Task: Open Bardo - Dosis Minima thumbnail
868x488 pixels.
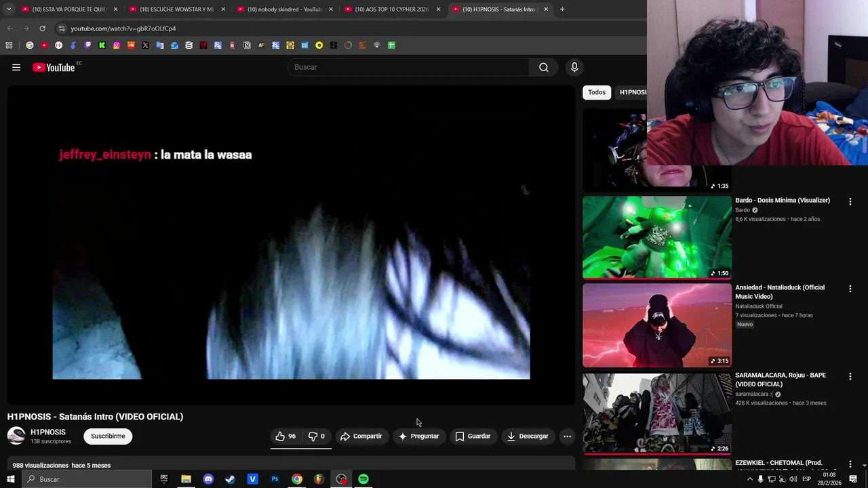Action: 657,238
